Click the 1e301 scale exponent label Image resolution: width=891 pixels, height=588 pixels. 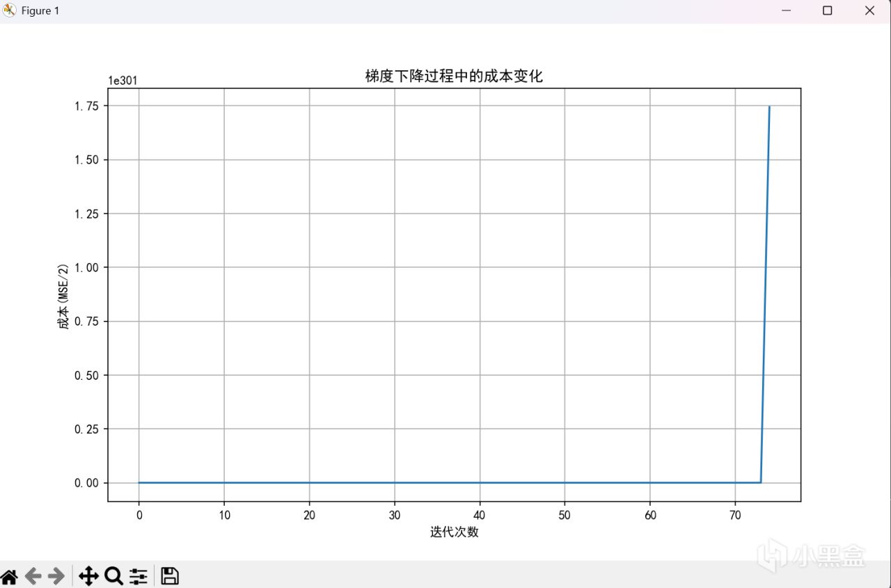coord(123,80)
